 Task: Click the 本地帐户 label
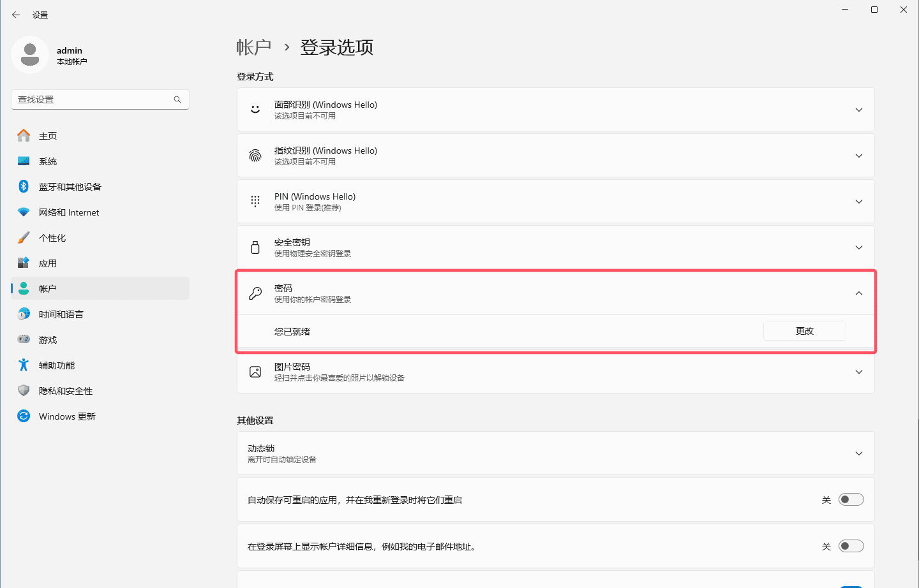72,62
